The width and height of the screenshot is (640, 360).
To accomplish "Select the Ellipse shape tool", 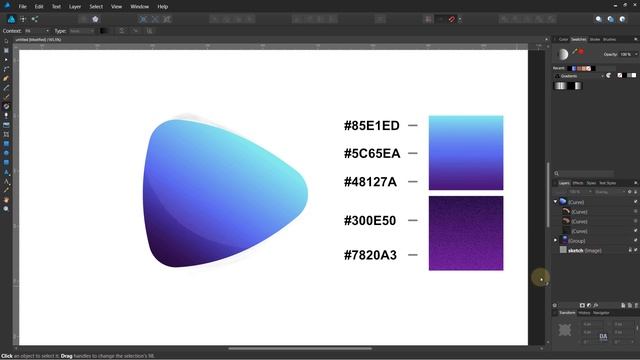I will 6,153.
